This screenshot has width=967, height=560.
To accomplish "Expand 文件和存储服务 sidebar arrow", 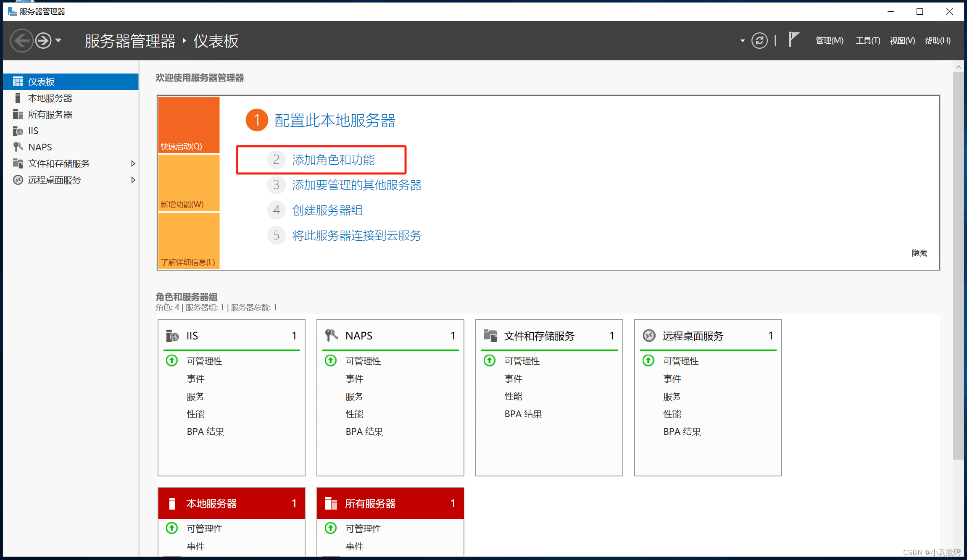I will (x=133, y=163).
